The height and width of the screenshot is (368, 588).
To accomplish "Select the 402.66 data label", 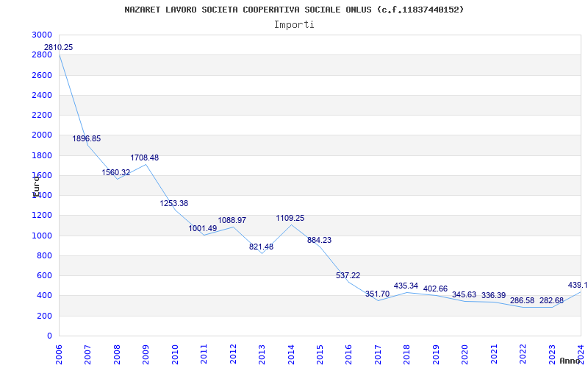I will (x=435, y=289).
